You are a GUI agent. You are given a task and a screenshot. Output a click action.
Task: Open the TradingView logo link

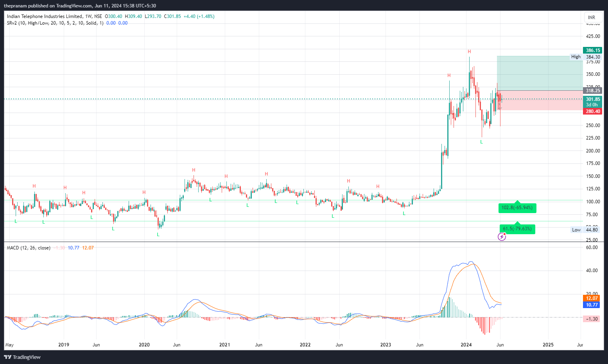coord(22,357)
